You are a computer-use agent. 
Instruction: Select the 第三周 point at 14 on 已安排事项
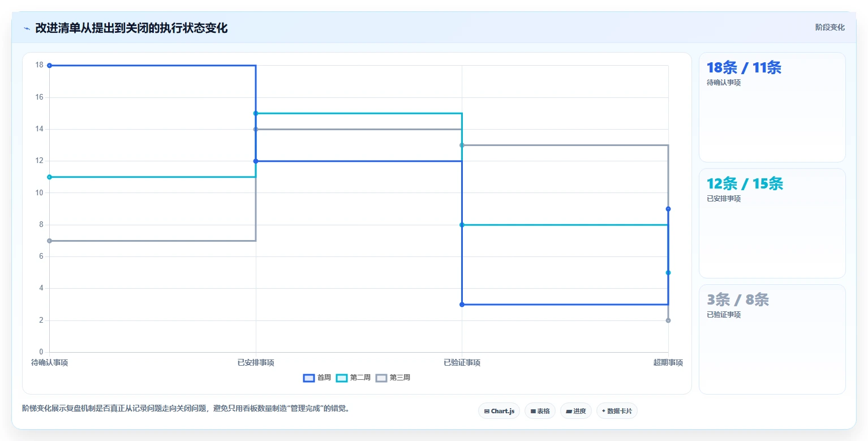[x=256, y=129]
